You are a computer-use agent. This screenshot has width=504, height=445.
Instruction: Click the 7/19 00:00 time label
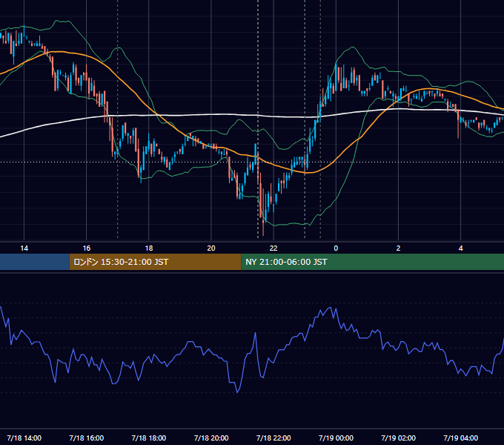[x=336, y=438]
